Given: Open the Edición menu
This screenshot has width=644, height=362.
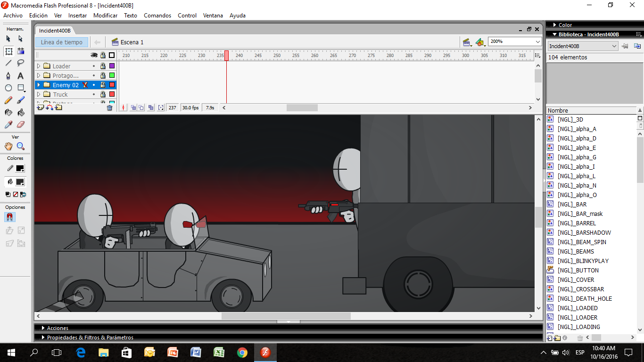Looking at the screenshot, I should (38, 16).
